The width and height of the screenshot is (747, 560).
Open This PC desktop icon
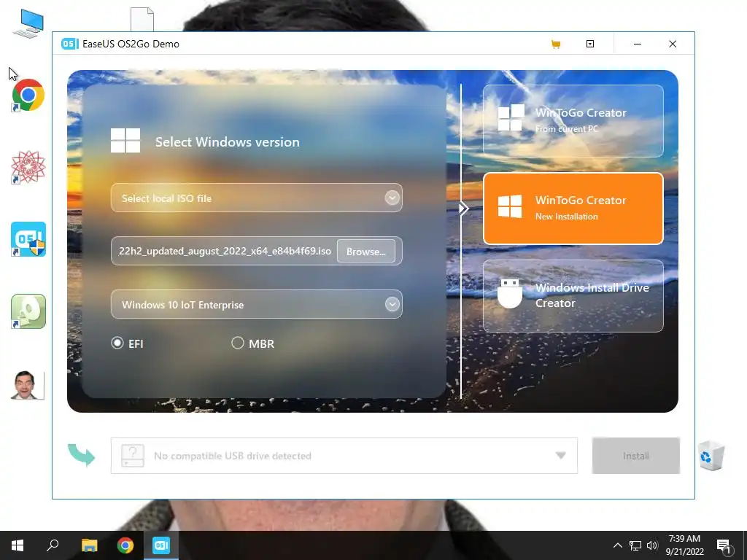click(28, 23)
